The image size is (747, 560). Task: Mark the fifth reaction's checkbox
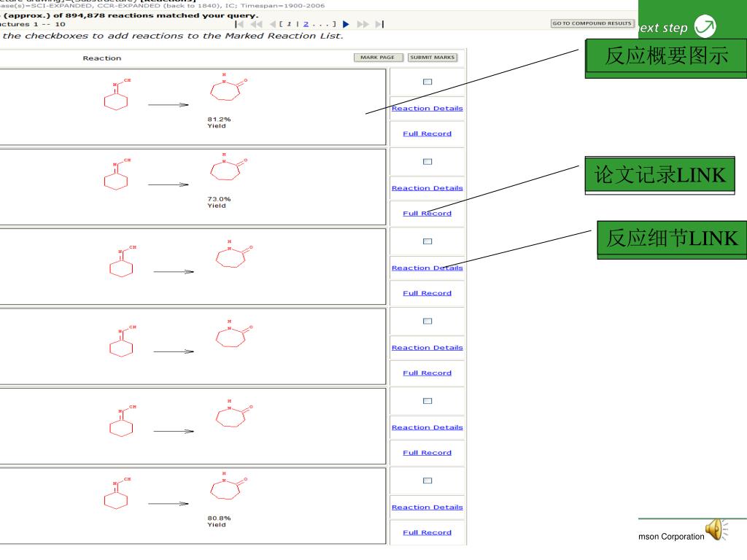click(x=427, y=401)
